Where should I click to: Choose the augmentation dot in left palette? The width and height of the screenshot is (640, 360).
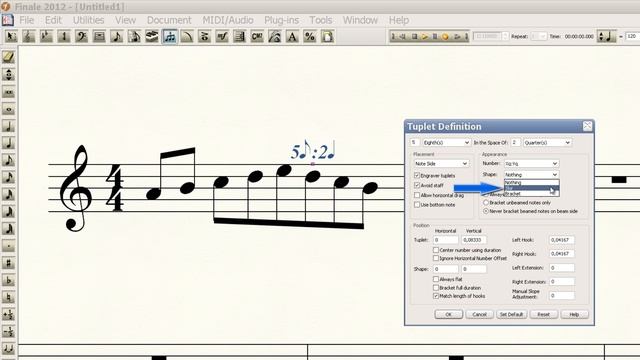pos(9,246)
